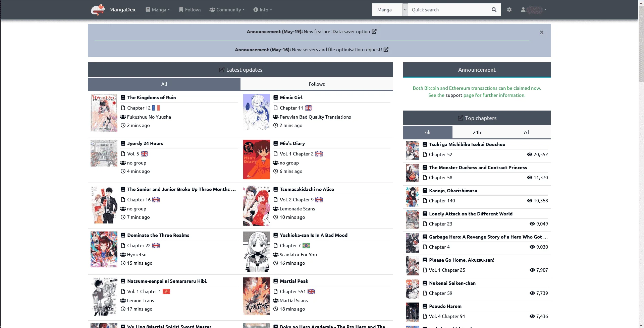
Task: Open The Kingdoms of Ruin cover thumbnail
Action: coord(104,113)
